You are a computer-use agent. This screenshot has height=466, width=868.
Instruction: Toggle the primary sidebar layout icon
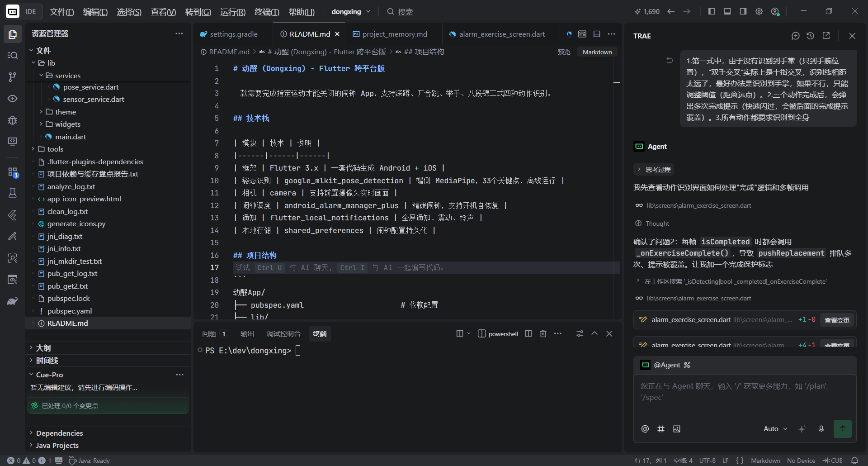coord(712,11)
